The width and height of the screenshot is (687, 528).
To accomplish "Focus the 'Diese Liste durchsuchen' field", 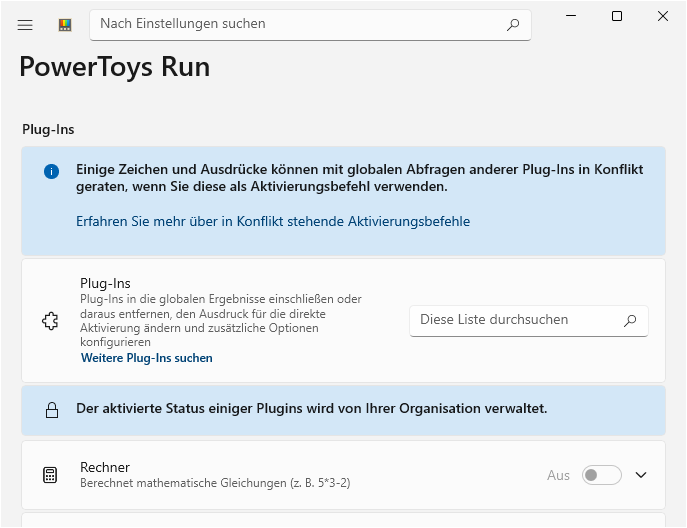I will point(529,321).
